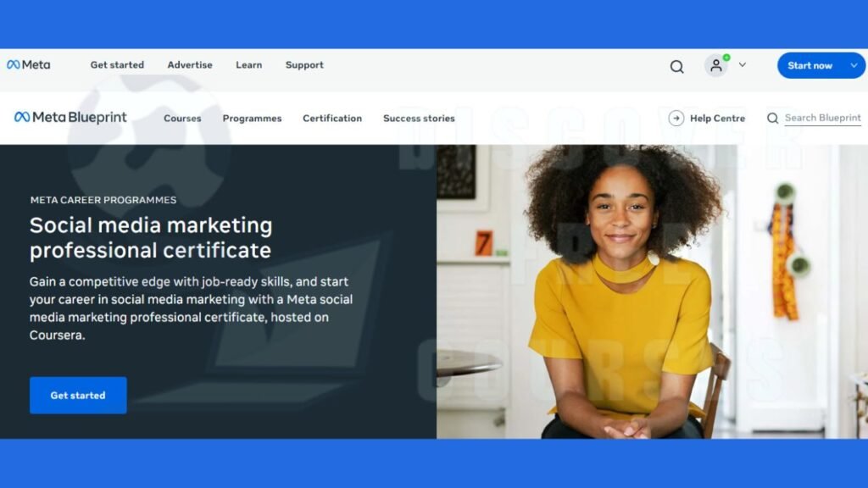This screenshot has width=868, height=488.
Task: Open Success stories page
Action: pyautogui.click(x=419, y=119)
